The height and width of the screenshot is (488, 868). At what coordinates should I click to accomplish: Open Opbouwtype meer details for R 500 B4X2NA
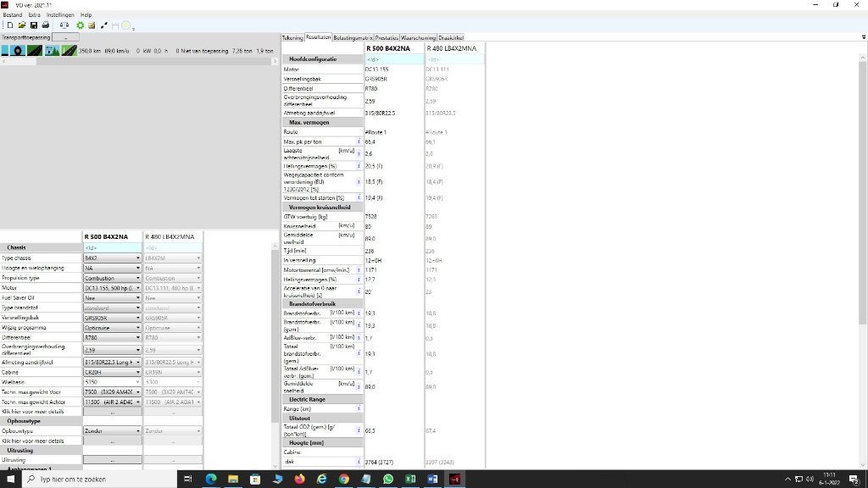coord(113,441)
